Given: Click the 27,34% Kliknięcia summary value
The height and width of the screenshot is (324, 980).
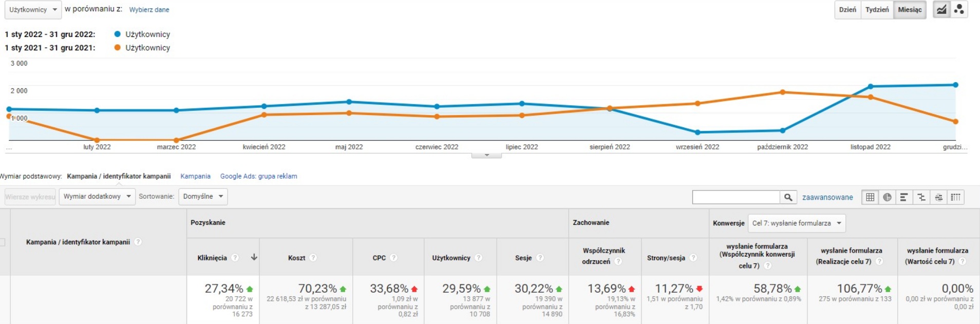Looking at the screenshot, I should [x=224, y=289].
